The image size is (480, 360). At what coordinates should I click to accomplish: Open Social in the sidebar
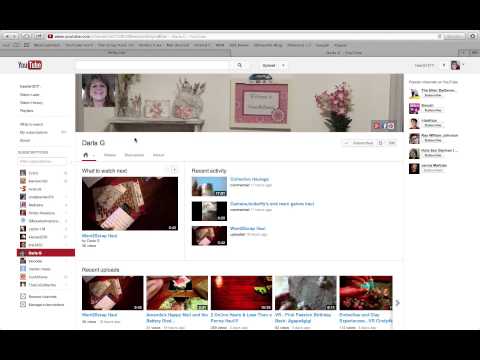(25, 140)
